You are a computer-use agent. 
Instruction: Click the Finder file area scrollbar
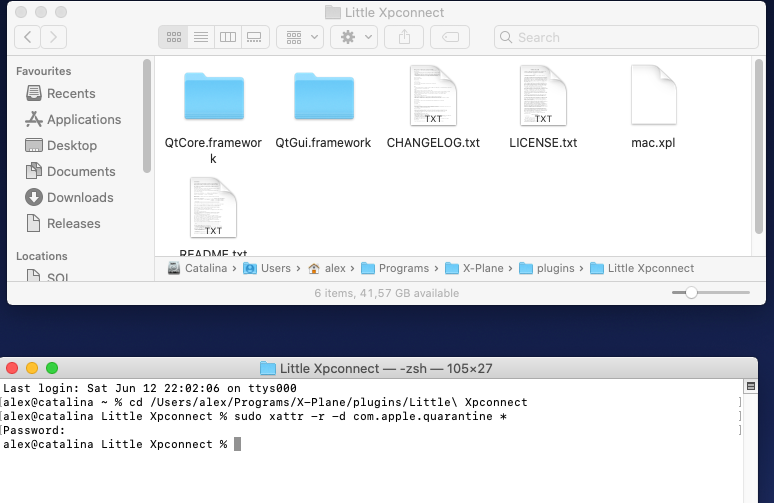(x=759, y=146)
